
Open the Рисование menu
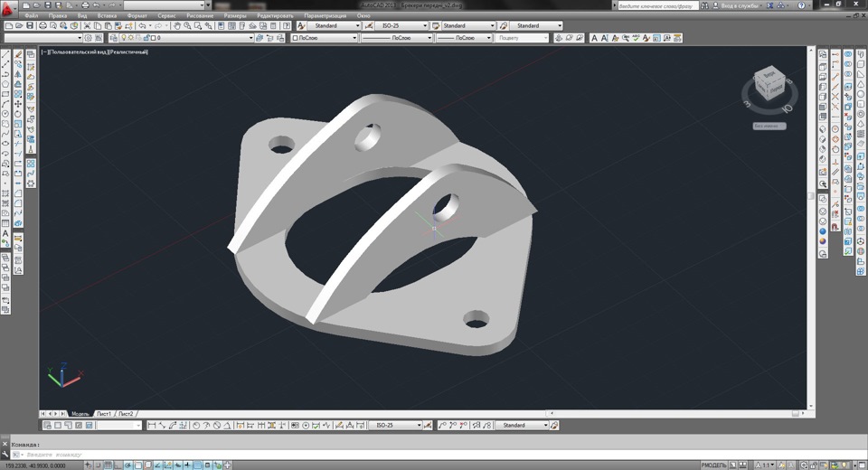click(200, 15)
